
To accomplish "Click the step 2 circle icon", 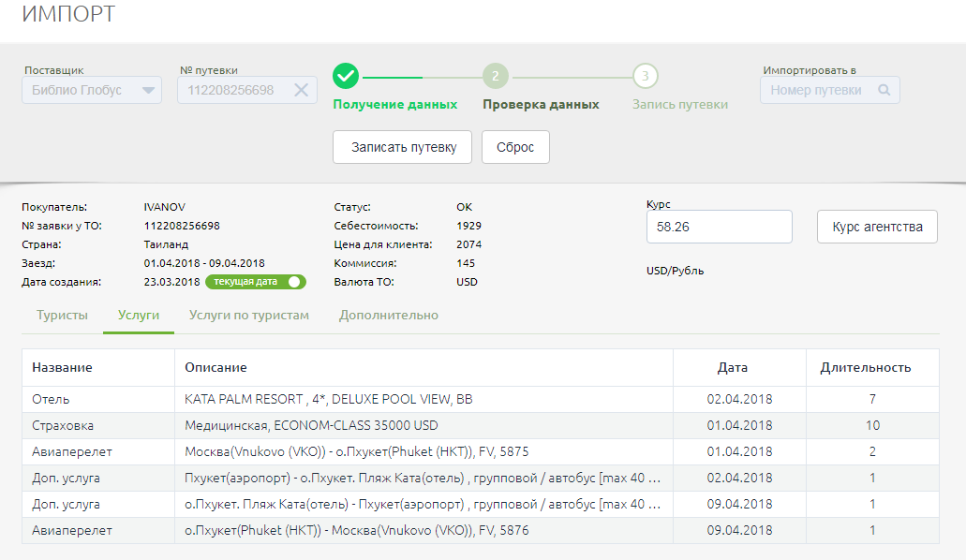I will point(496,77).
